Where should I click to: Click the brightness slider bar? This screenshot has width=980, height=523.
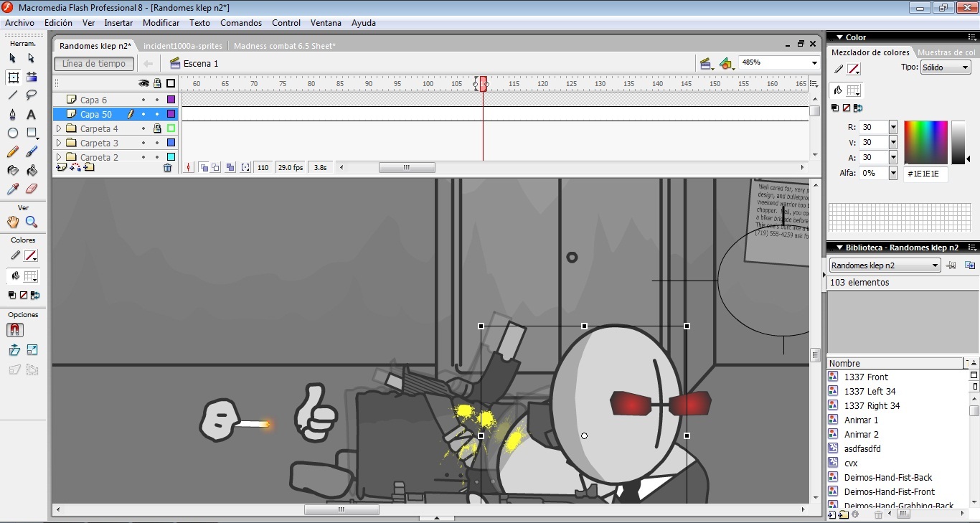[x=958, y=142]
